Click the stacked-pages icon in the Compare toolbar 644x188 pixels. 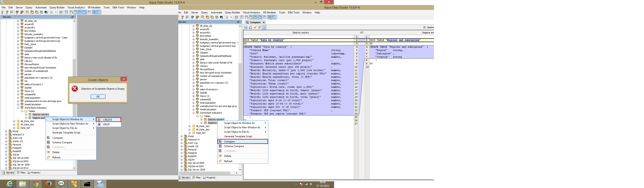pyautogui.click(x=260, y=28)
